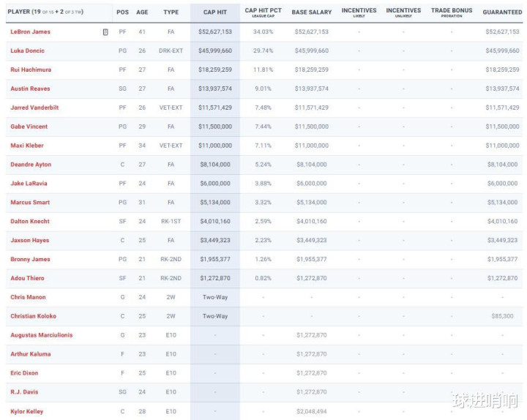Click the notes icon beside LeBron James
This screenshot has height=420, width=527.
pyautogui.click(x=105, y=32)
